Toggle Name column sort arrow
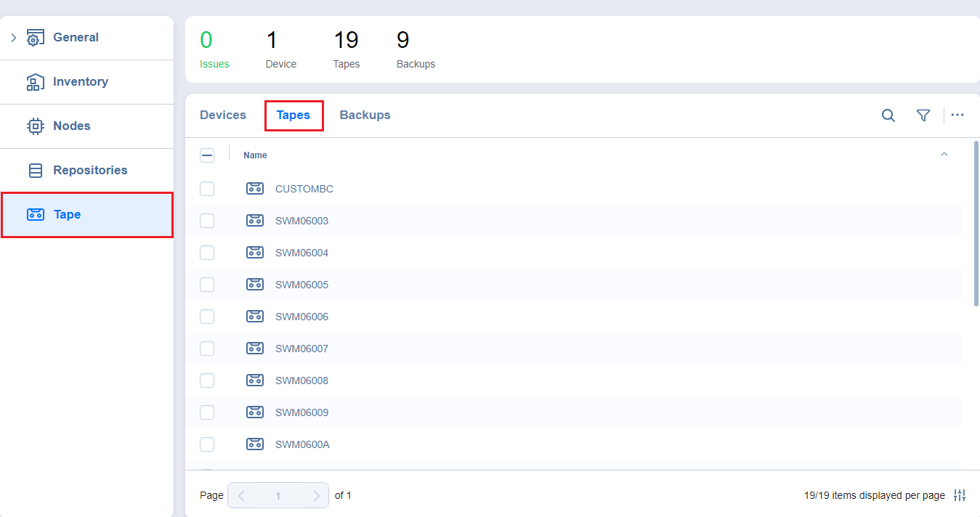 [x=944, y=155]
